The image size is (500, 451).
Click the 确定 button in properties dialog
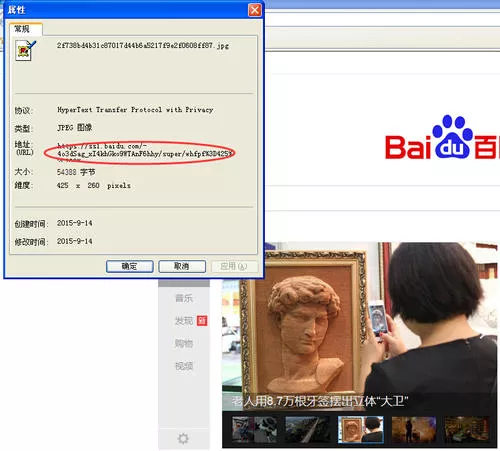pos(130,266)
